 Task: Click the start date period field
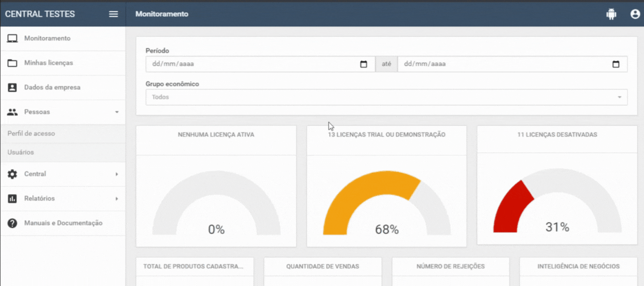click(x=250, y=64)
